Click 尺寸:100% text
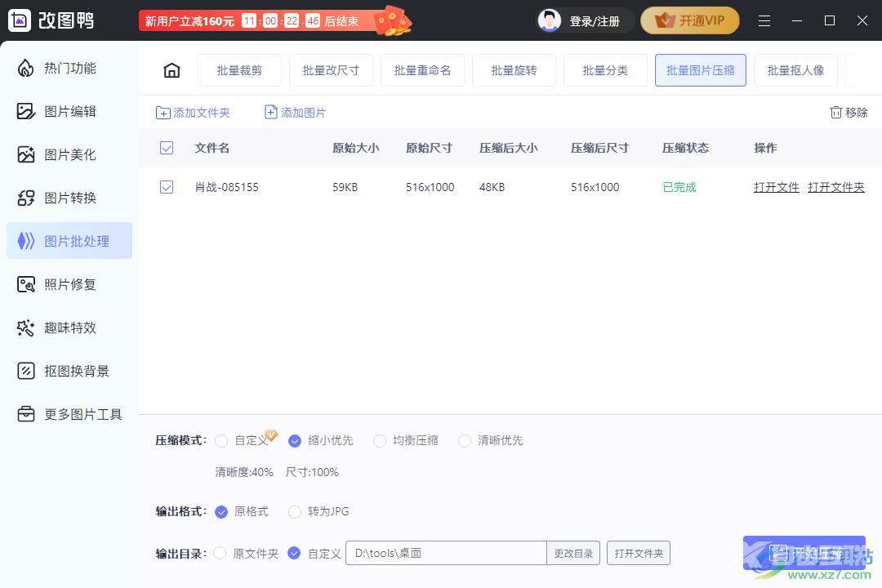Image resolution: width=882 pixels, height=588 pixels. coord(312,472)
